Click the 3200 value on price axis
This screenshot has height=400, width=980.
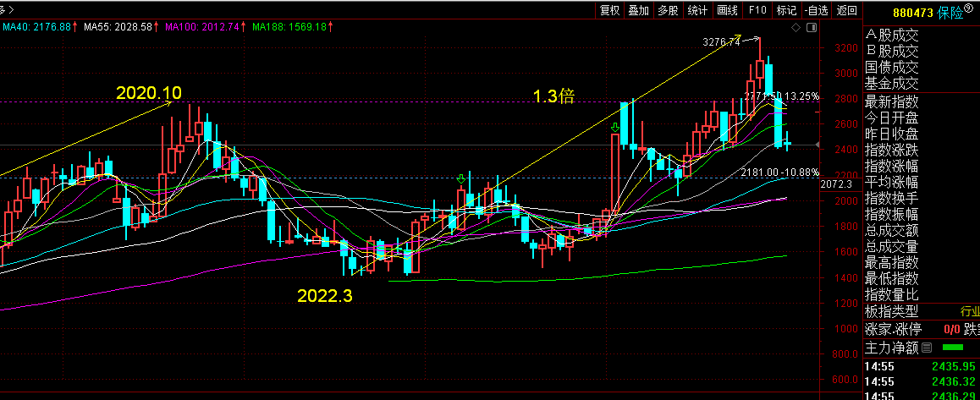point(845,48)
